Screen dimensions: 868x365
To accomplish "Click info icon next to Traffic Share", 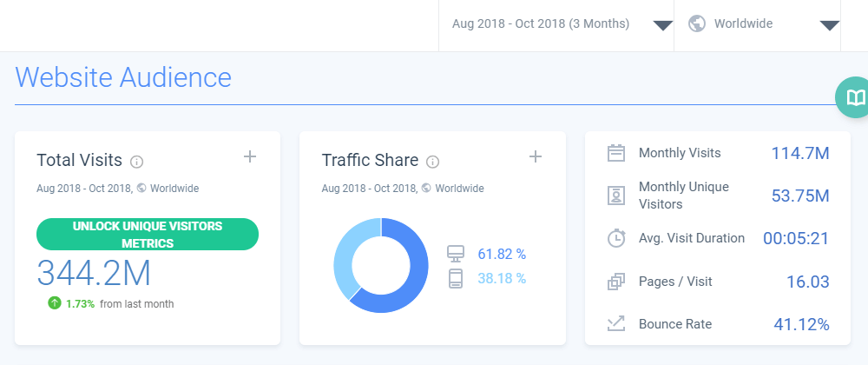I will pyautogui.click(x=433, y=162).
